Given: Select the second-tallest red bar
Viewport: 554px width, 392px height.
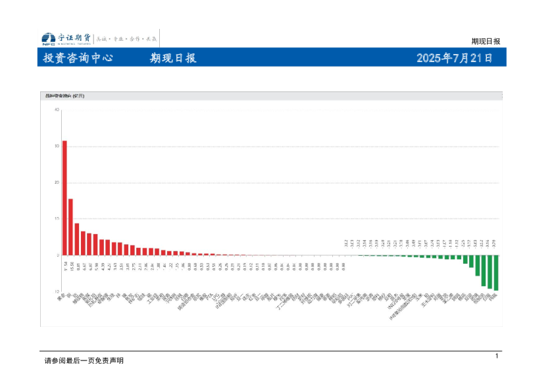Looking at the screenshot, I should tap(70, 226).
